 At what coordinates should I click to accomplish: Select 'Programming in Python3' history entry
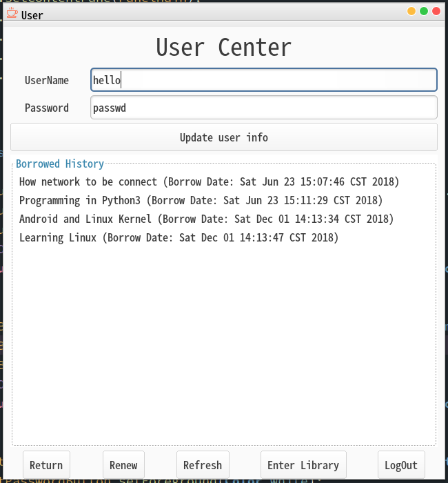201,200
